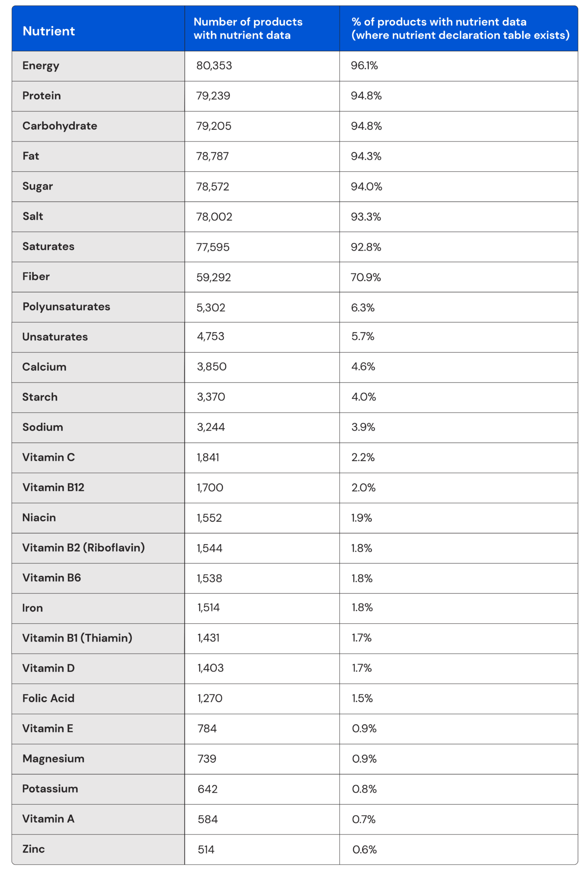
Task: Click the Sugar row label
Action: pos(38,186)
